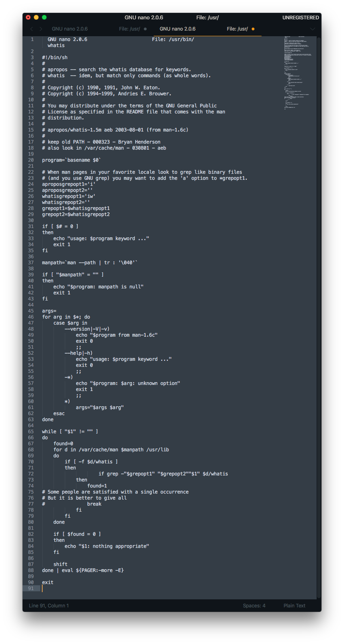
Task: Place cursor on the #!/bin/sh line
Action: tap(55, 58)
